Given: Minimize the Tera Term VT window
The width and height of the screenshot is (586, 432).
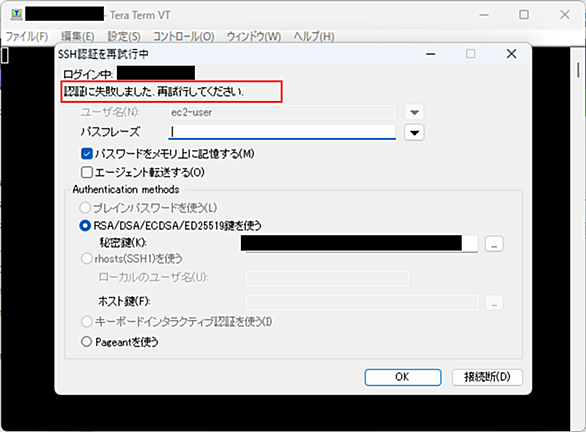Looking at the screenshot, I should 484,15.
